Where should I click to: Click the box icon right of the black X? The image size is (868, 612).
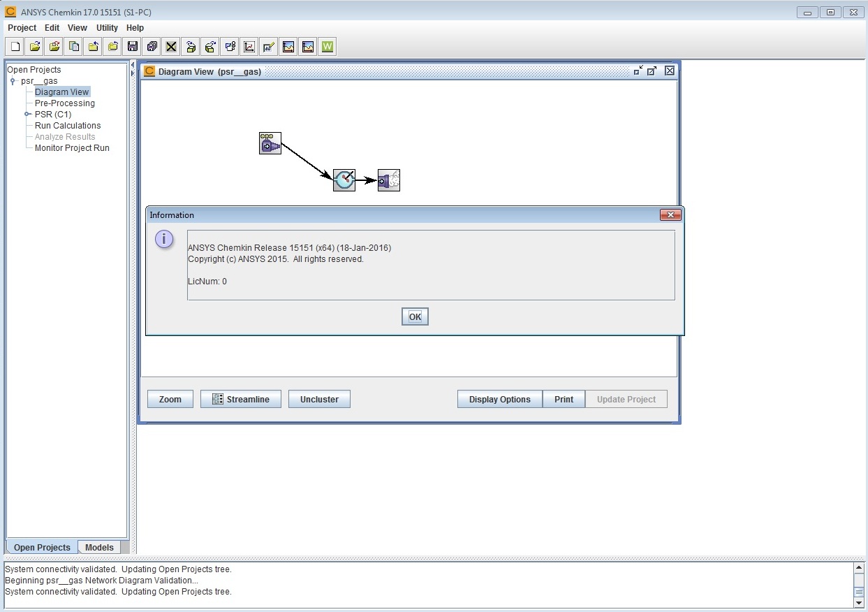point(191,47)
